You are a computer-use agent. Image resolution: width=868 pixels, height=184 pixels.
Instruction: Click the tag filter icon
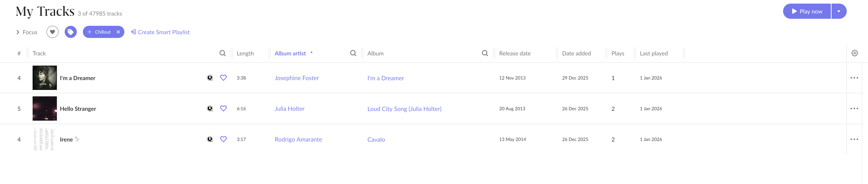click(x=70, y=32)
